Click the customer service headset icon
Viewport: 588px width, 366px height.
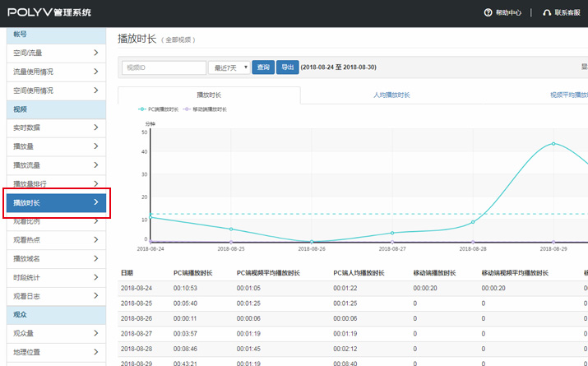pos(547,12)
